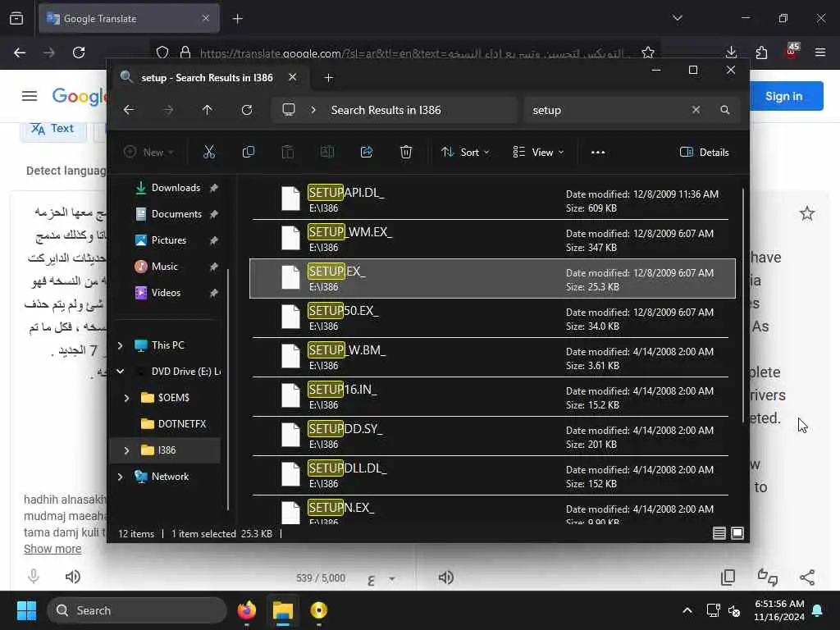
Task: Click the taskbar Search box
Action: [x=137, y=610]
